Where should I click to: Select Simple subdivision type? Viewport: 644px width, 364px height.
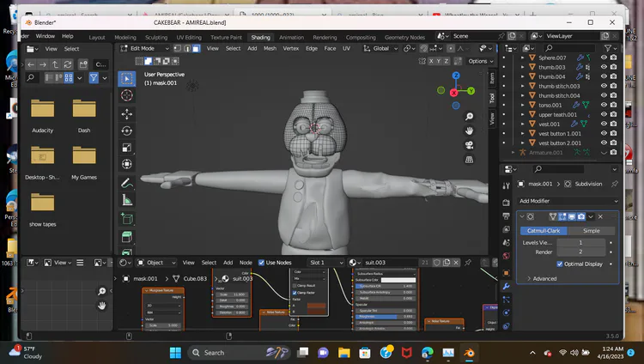pos(592,231)
